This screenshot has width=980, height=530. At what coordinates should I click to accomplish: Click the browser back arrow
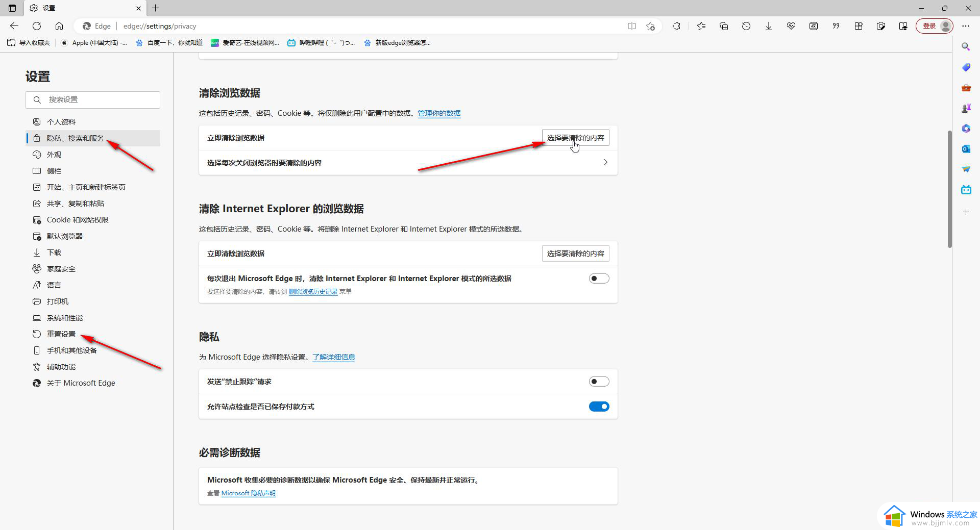point(14,26)
